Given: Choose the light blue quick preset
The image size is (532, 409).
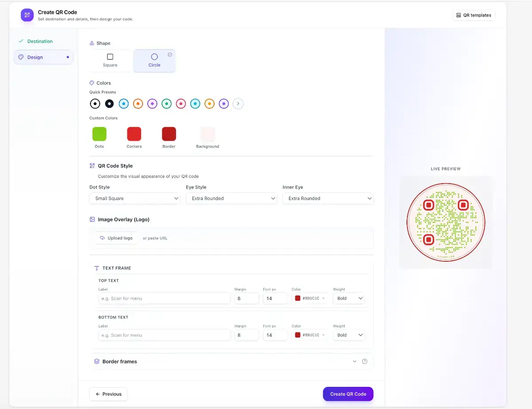Looking at the screenshot, I should click(x=124, y=104).
